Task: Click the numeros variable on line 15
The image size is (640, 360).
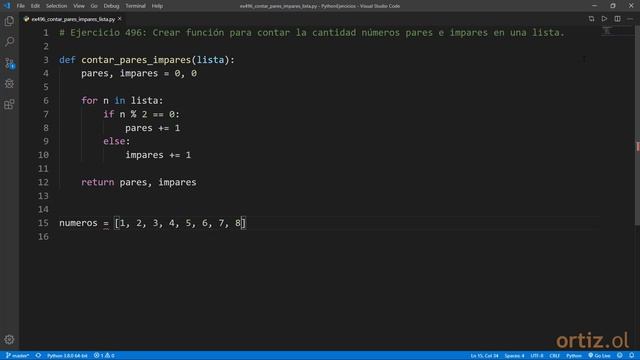Action: pos(78,223)
